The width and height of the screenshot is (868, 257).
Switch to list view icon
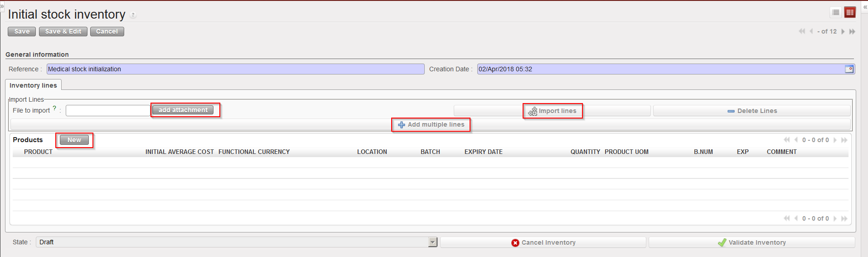click(836, 13)
